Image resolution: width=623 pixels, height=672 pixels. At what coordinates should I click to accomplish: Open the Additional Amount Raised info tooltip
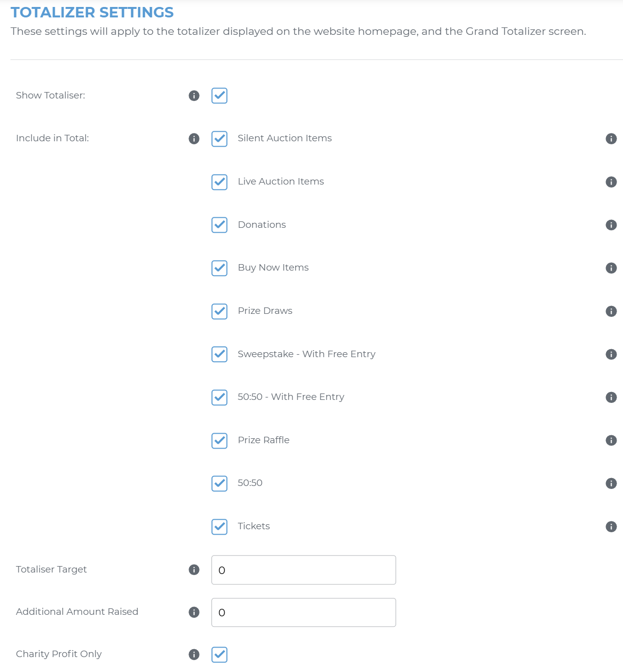(x=194, y=612)
